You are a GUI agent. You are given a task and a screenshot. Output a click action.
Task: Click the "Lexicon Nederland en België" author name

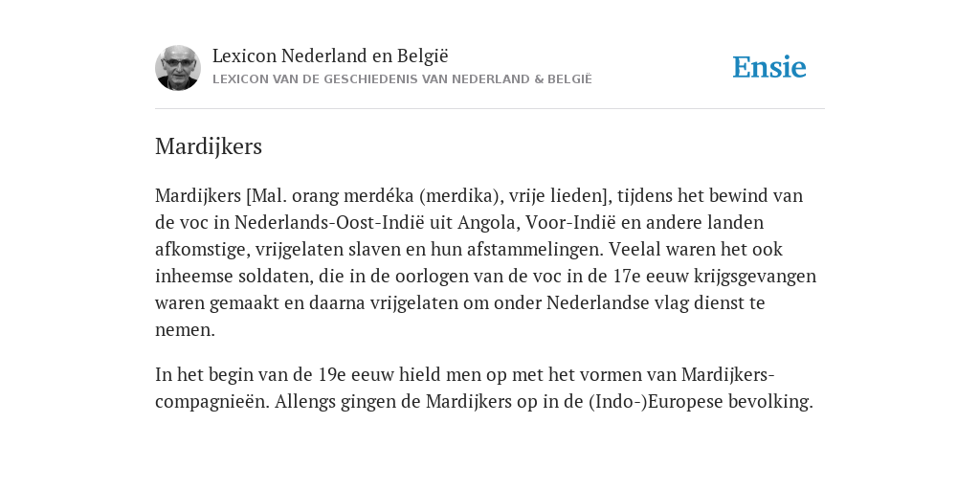click(x=330, y=56)
